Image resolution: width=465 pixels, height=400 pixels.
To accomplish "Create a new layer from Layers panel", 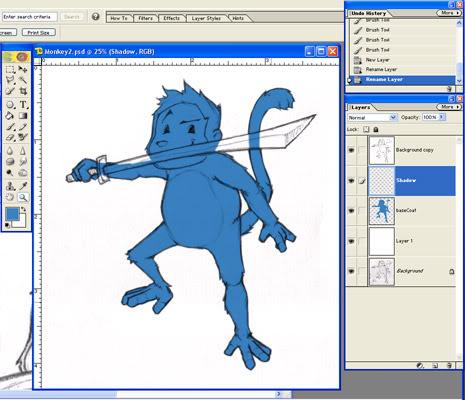I will tap(435, 366).
